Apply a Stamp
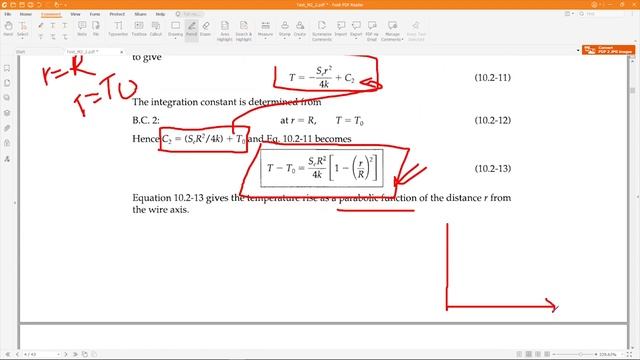The width and height of the screenshot is (640, 360). coord(284,28)
